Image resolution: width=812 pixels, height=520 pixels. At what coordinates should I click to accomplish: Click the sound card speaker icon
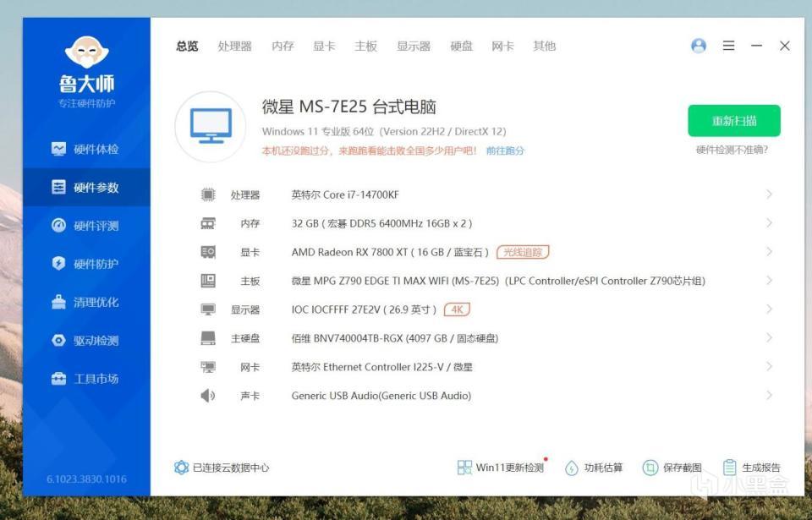coord(208,396)
